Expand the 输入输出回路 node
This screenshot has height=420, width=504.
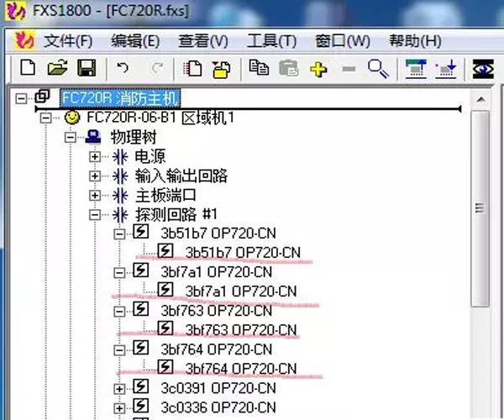[x=95, y=176]
